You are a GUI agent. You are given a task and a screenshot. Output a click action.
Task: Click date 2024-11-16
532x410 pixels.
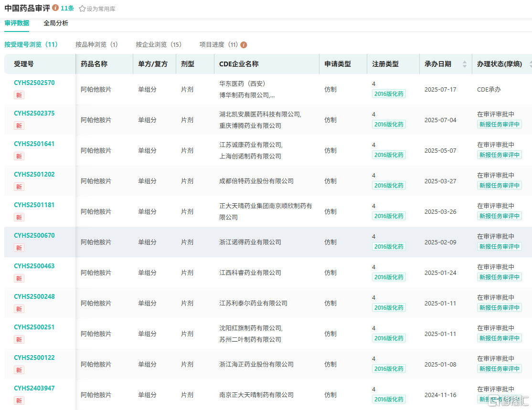click(440, 395)
